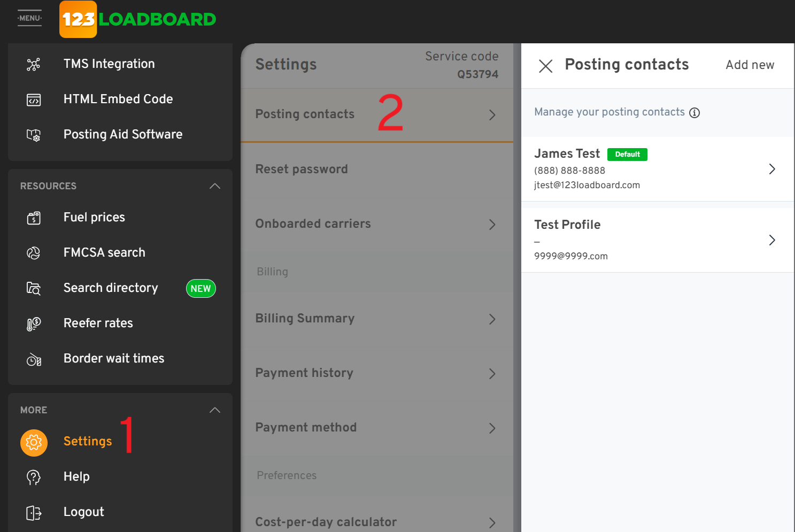Click the Reefer rates thermometer icon
This screenshot has width=795, height=532.
tap(34, 323)
